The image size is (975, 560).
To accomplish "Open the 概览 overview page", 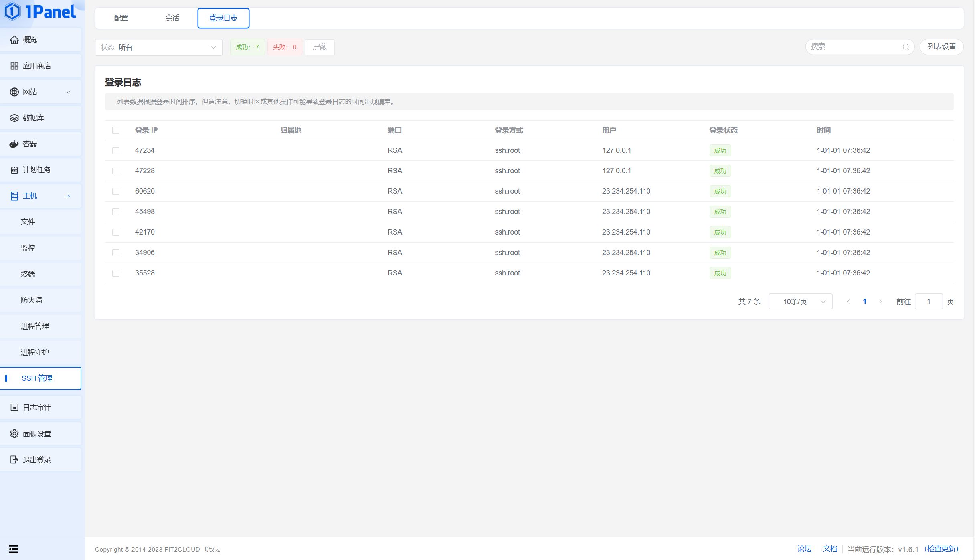I will click(x=29, y=39).
